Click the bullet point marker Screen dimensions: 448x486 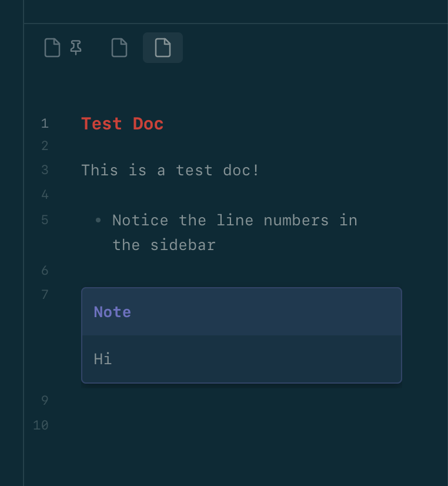point(98,220)
